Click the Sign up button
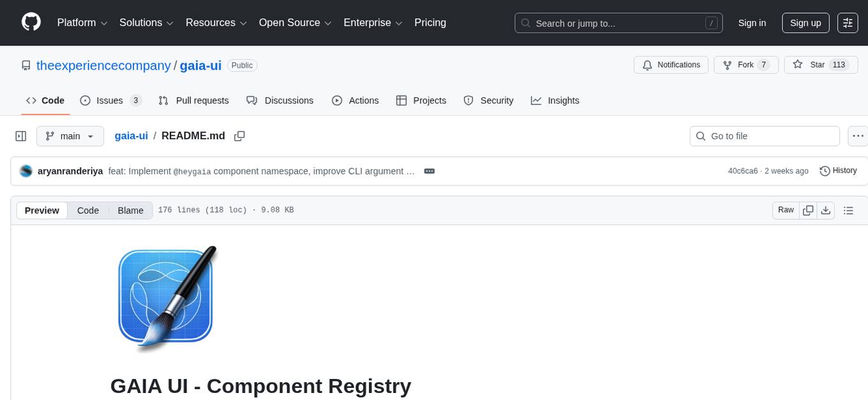The height and width of the screenshot is (400, 868). coord(805,23)
